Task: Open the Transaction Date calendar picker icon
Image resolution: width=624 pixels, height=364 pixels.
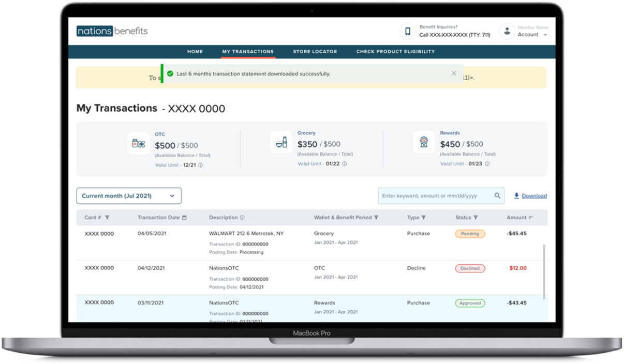Action: (x=184, y=218)
